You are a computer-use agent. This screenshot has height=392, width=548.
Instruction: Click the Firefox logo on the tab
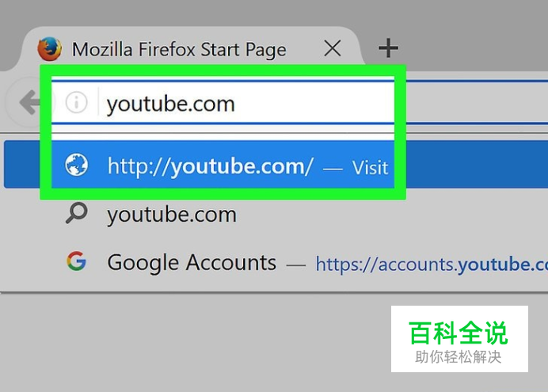tap(50, 49)
